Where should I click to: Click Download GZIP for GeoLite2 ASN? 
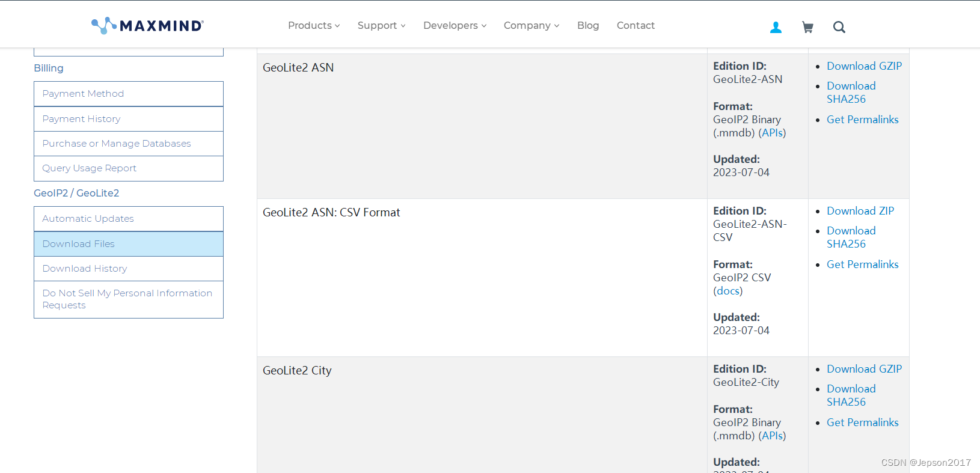click(864, 66)
